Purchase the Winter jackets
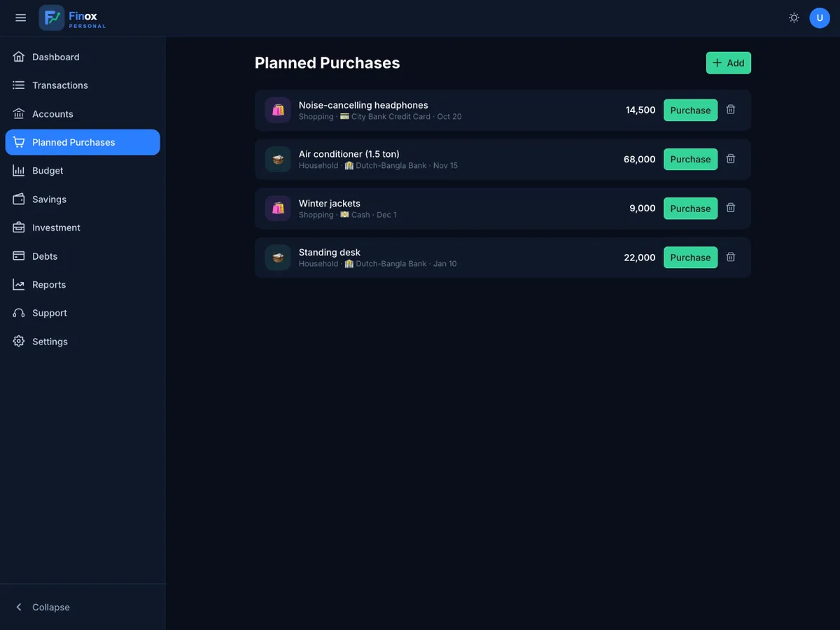 [x=690, y=209]
